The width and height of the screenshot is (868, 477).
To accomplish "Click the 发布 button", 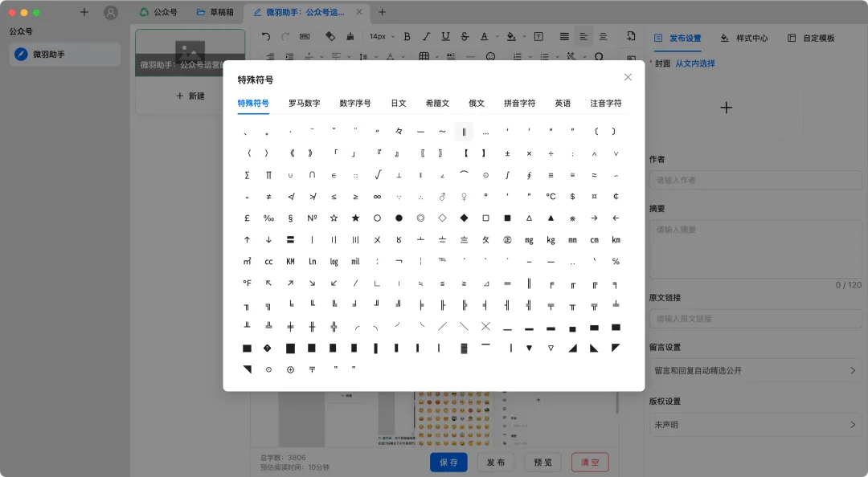I will pos(495,462).
